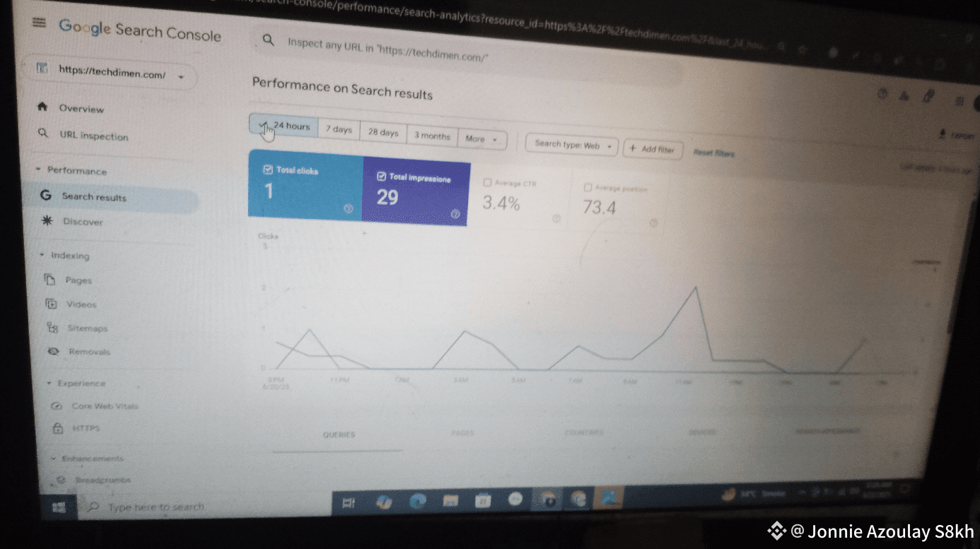
Task: Open Windows Start menu
Action: pos(60,506)
